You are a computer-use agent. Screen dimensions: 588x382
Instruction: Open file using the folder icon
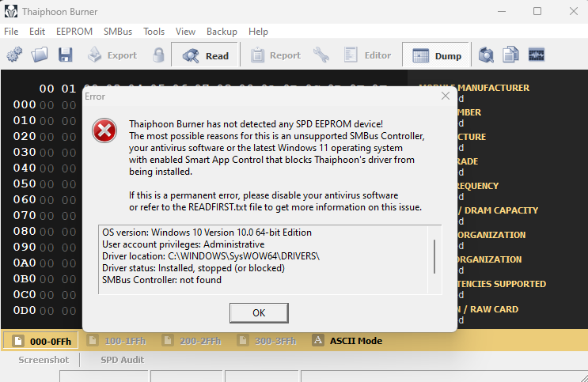[40, 55]
